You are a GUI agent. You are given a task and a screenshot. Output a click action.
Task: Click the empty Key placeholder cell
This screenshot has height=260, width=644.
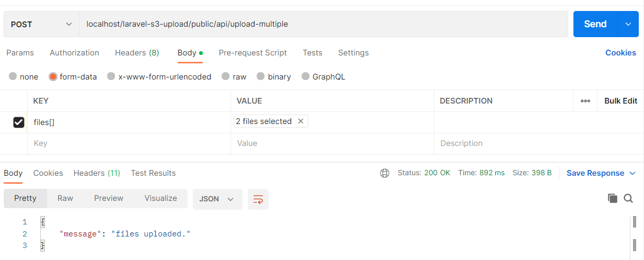pyautogui.click(x=129, y=143)
